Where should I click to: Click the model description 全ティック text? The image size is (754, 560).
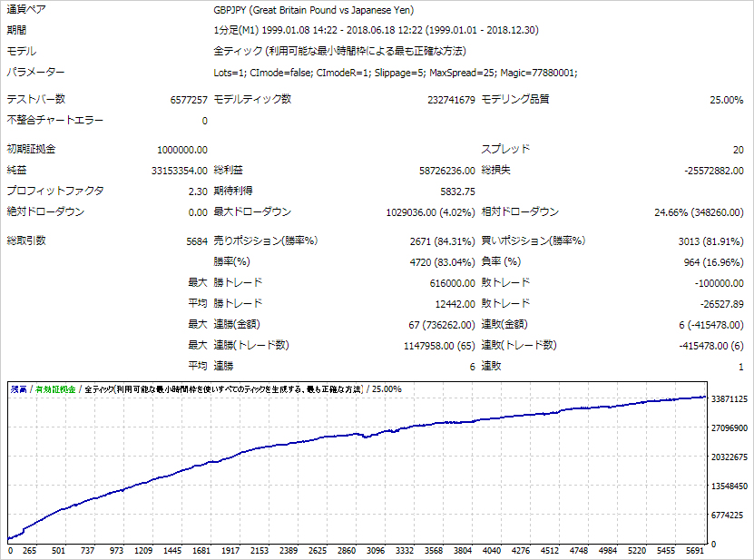tap(340, 51)
